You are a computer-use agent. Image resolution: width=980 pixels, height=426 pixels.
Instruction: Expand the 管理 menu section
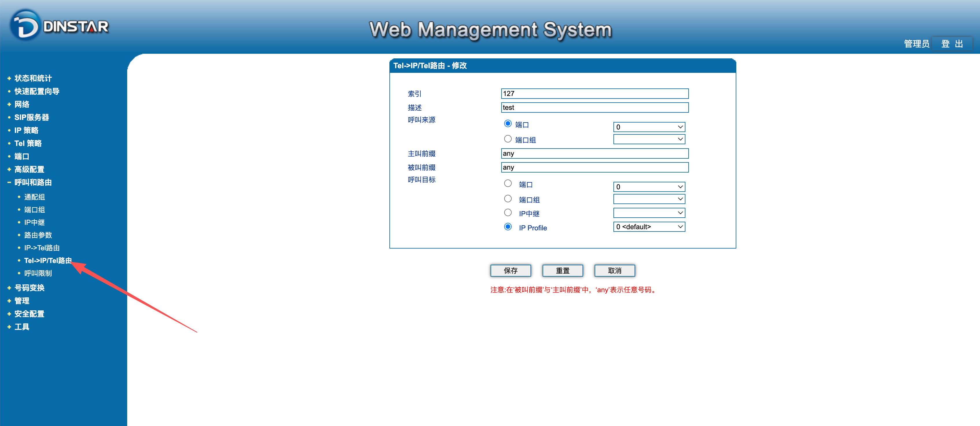click(22, 301)
